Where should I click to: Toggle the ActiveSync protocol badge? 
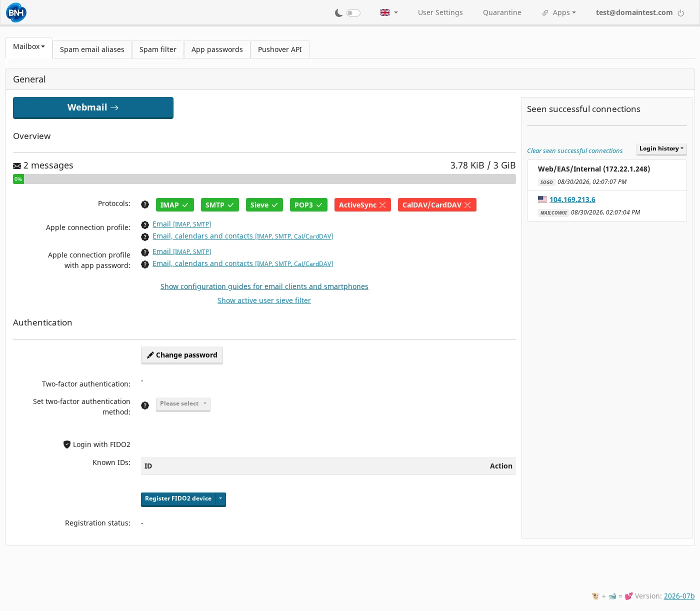coord(362,205)
